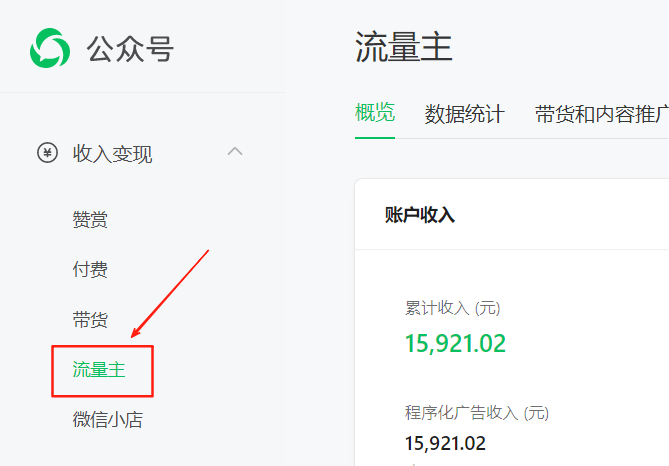Switch to the 概览 tab
669x466 pixels.
[x=375, y=113]
